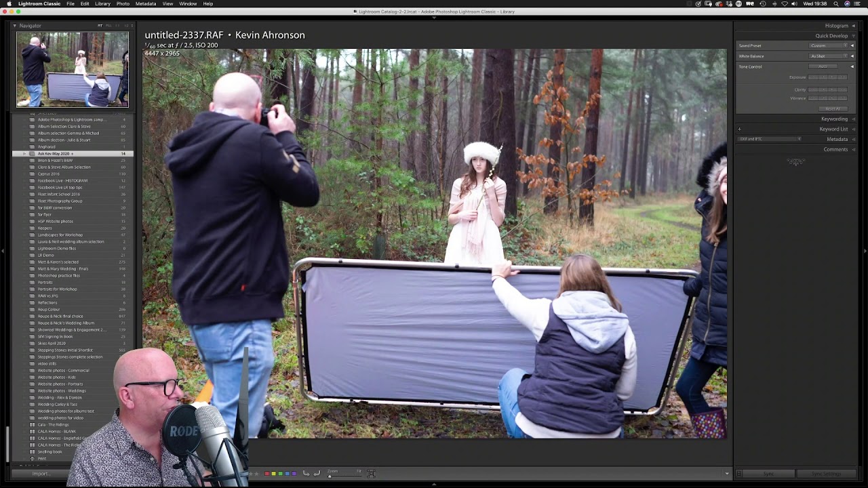Select the Facebook Live - HISTOGRAM collection
Image resolution: width=868 pixels, height=488 pixels.
(73, 181)
